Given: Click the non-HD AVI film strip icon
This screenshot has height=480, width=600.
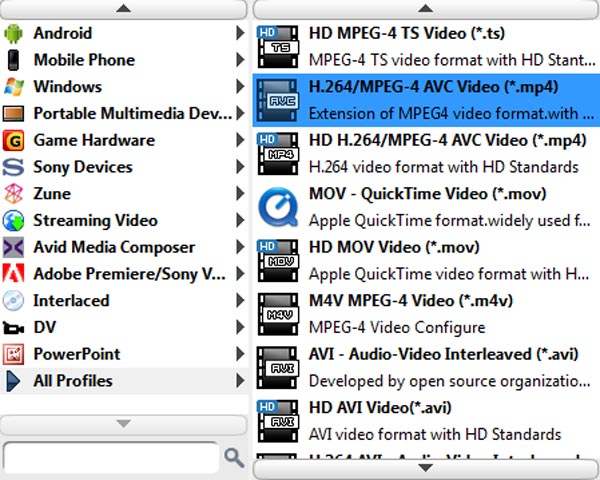Looking at the screenshot, I should click(x=278, y=368).
